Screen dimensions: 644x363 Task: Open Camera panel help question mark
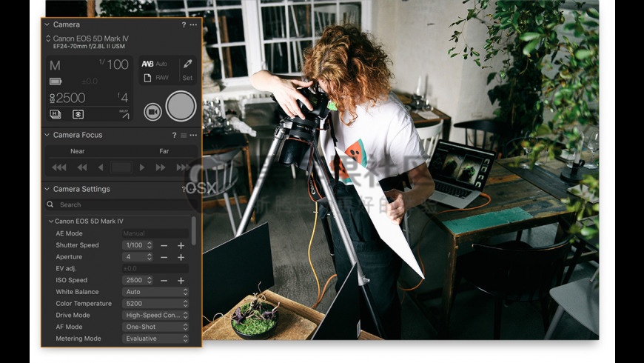(x=184, y=24)
